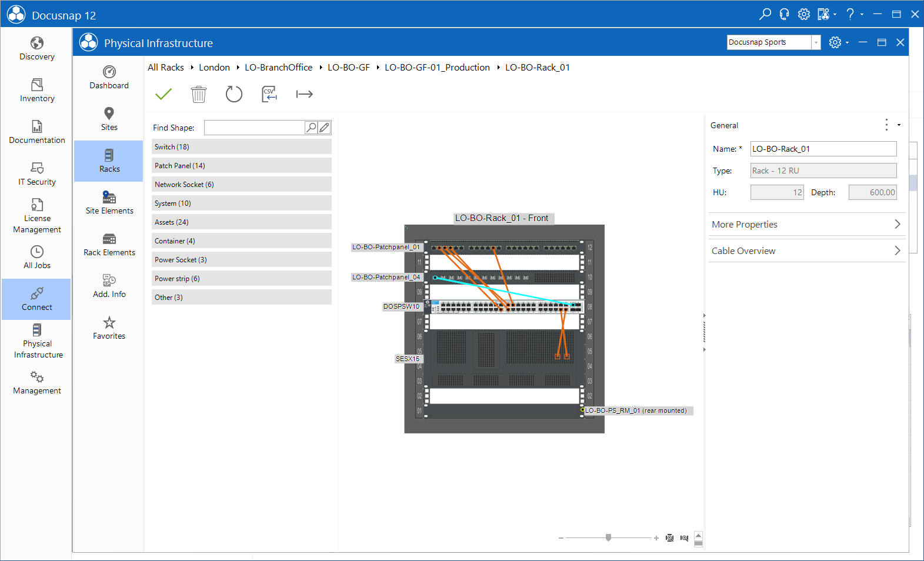Open Rack Elements section
924x561 pixels.
coord(109,245)
